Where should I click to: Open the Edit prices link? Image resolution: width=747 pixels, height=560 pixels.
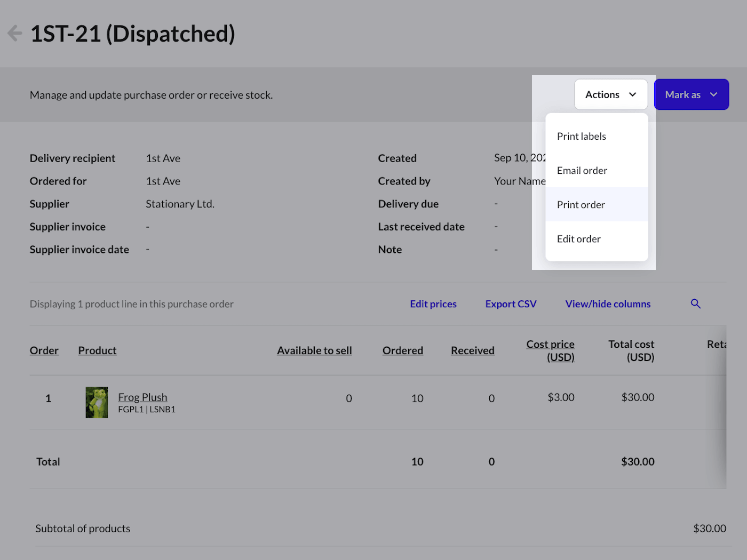point(433,303)
